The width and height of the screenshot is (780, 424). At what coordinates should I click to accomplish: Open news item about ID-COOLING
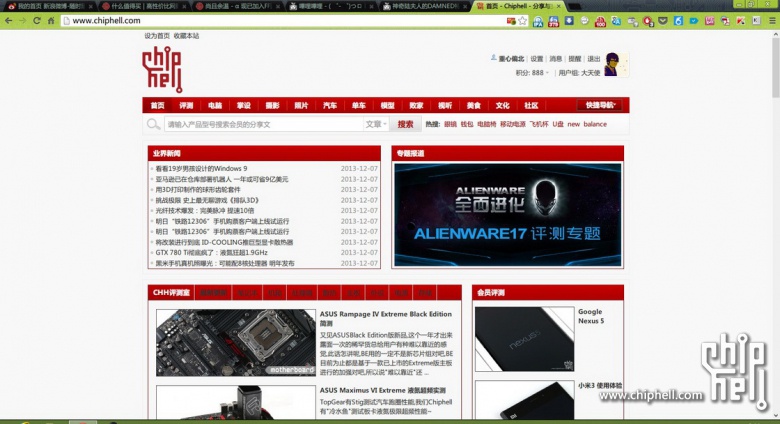[224, 242]
